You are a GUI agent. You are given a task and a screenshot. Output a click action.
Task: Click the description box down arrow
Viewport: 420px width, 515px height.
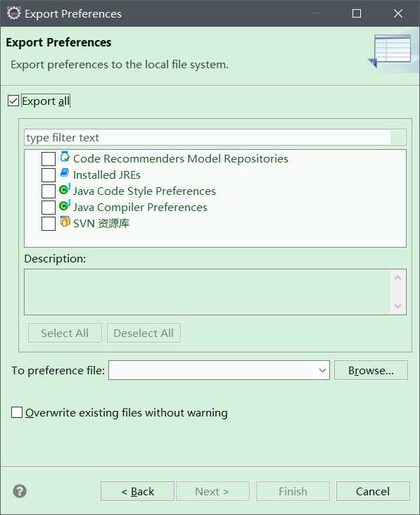point(397,306)
